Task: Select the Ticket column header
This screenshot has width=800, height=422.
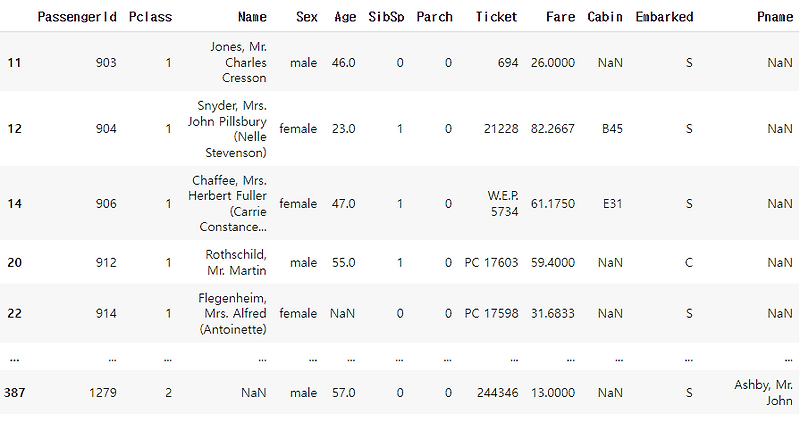Action: pyautogui.click(x=496, y=17)
